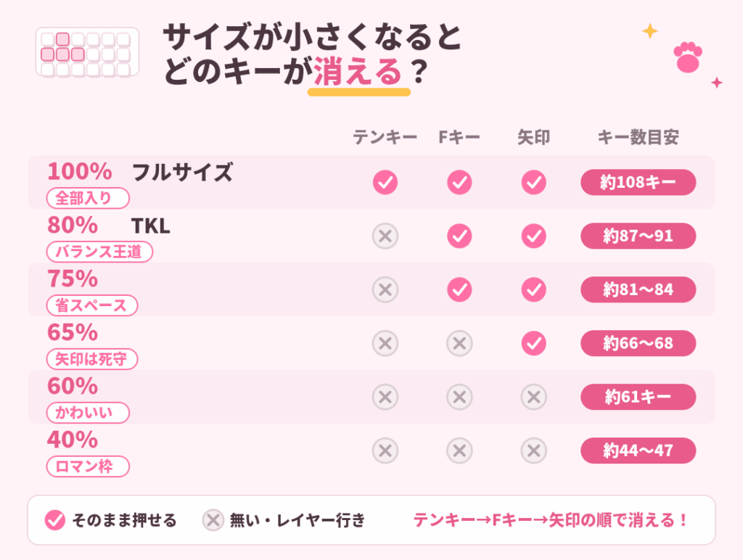Click the 75% row Fキー checkmark
This screenshot has height=560, width=743.
(x=459, y=289)
